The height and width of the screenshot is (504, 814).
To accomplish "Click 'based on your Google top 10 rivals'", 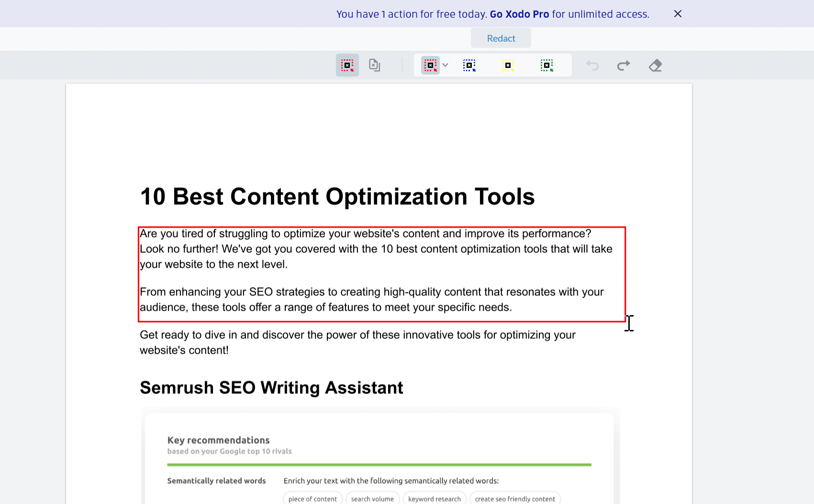I will (229, 451).
